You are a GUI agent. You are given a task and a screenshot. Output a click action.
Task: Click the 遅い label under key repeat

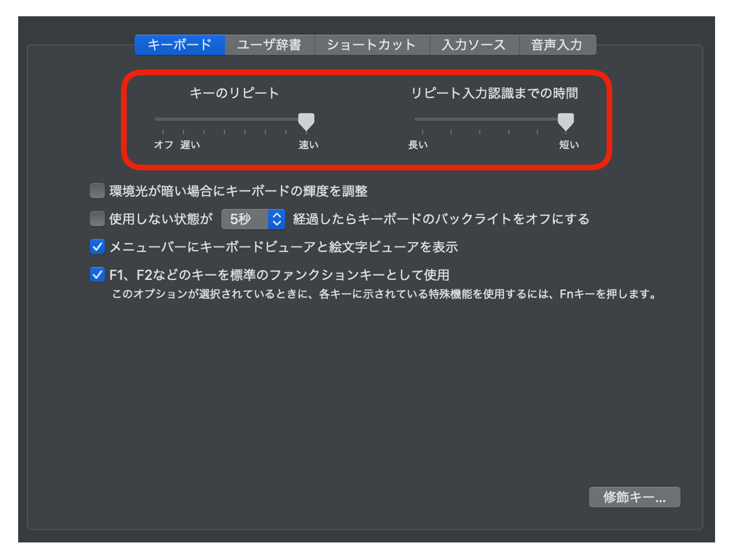click(191, 145)
